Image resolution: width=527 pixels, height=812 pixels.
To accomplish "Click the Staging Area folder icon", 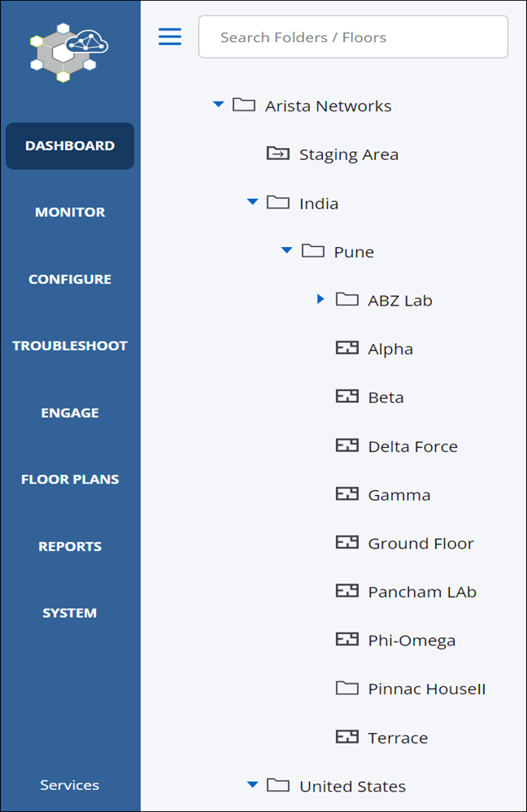I will (x=278, y=153).
